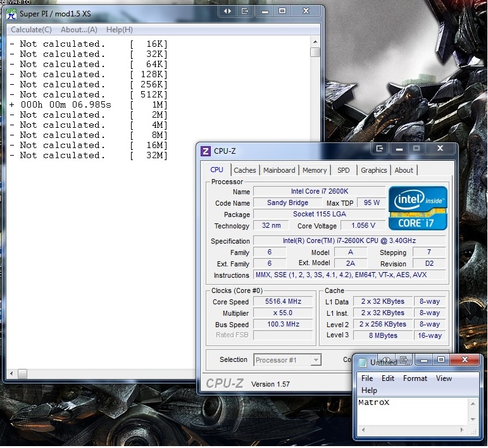Click the exit-arrow title button in Super PI
This screenshot has width=488, height=448.
tap(244, 11)
